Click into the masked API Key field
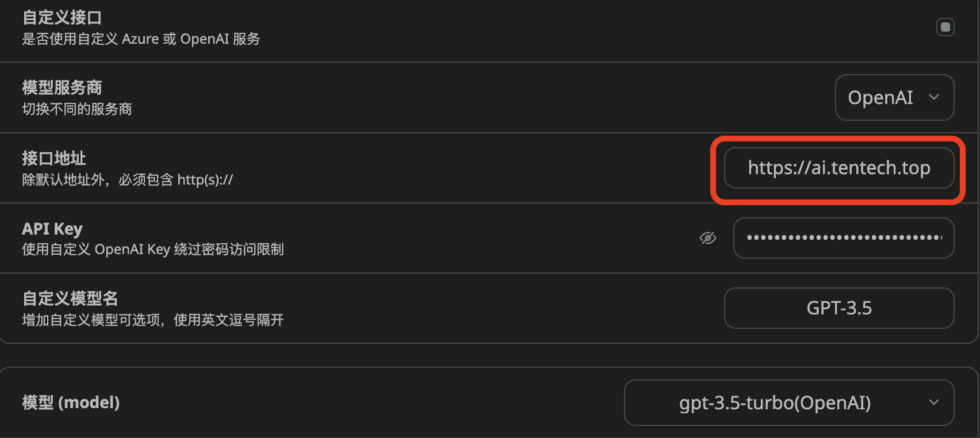The height and width of the screenshot is (438, 980). 843,238
